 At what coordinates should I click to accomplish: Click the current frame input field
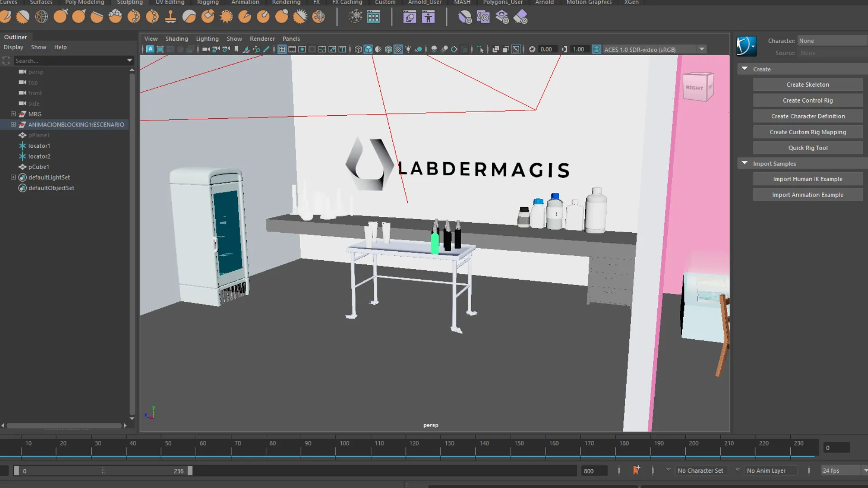(x=836, y=448)
